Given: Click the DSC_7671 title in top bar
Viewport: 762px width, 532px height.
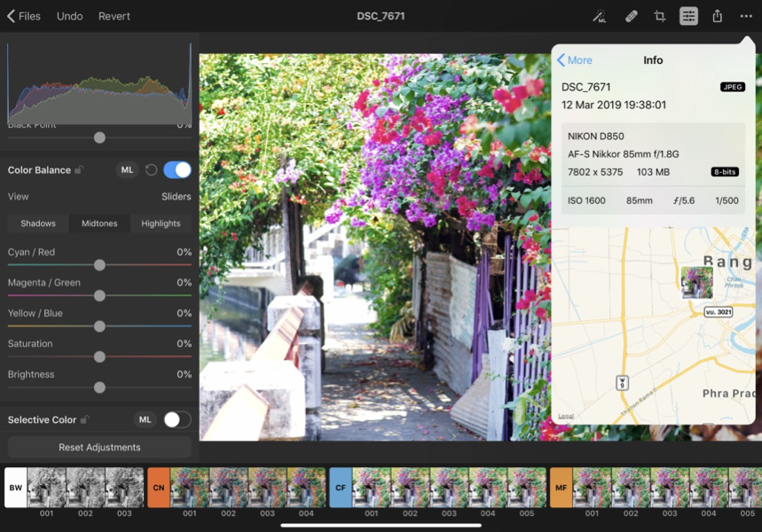Looking at the screenshot, I should [x=381, y=16].
